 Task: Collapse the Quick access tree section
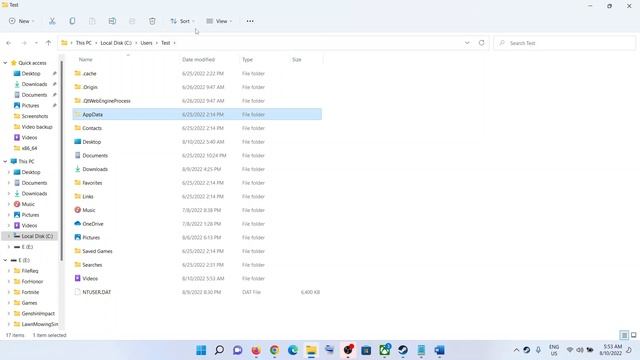(5, 63)
